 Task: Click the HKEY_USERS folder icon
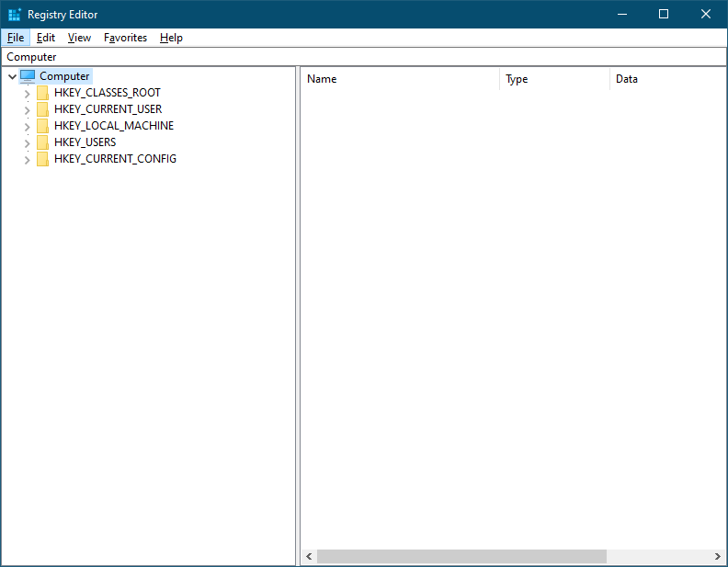pos(43,142)
